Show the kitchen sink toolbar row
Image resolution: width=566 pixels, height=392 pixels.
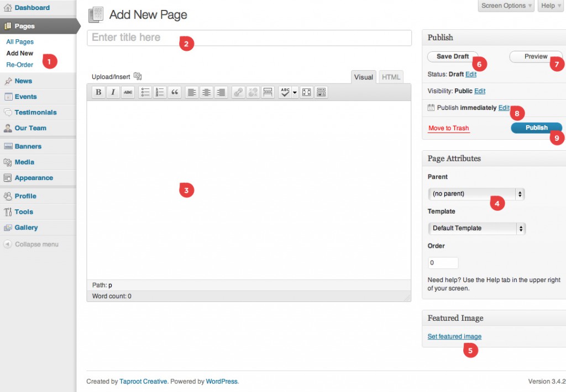(x=321, y=92)
